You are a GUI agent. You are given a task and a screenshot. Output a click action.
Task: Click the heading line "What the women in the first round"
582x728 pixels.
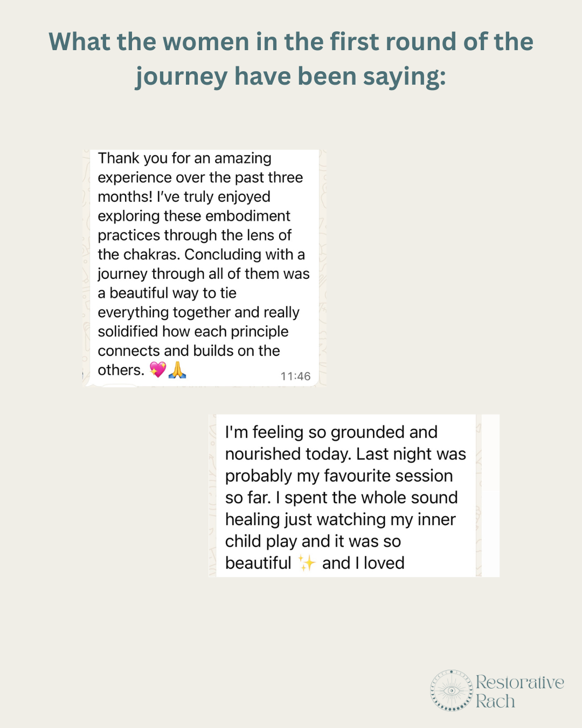coord(291,42)
